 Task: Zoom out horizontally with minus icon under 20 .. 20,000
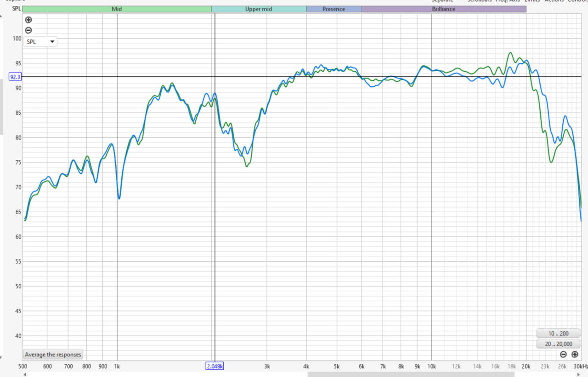563,354
